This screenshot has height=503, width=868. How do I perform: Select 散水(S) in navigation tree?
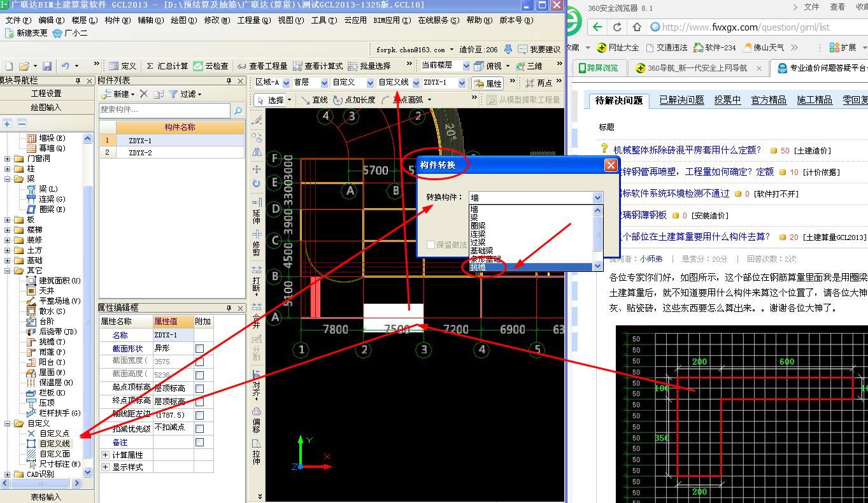pyautogui.click(x=46, y=311)
